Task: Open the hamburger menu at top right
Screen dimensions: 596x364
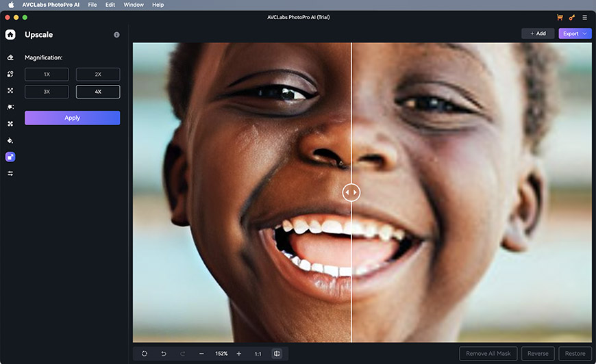Action: point(584,16)
